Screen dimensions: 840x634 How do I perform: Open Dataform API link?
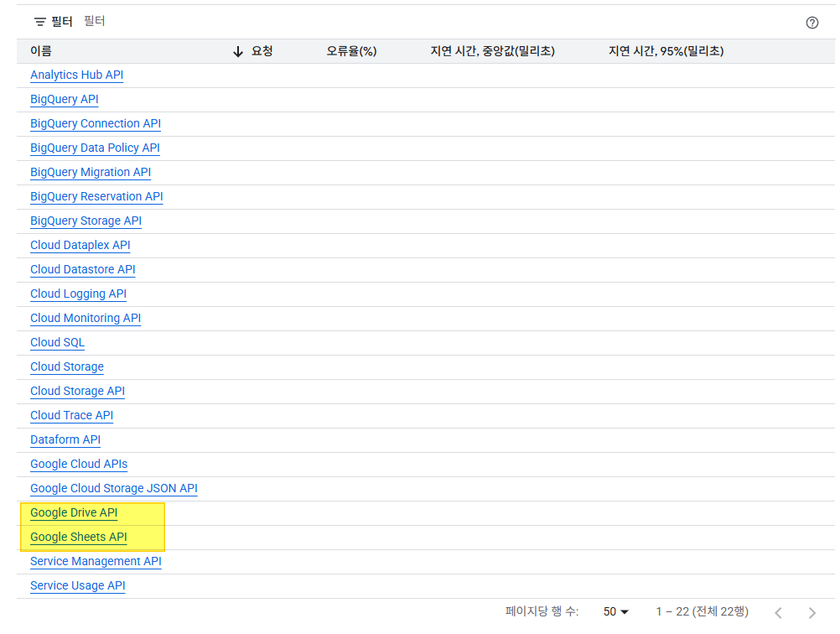(65, 440)
